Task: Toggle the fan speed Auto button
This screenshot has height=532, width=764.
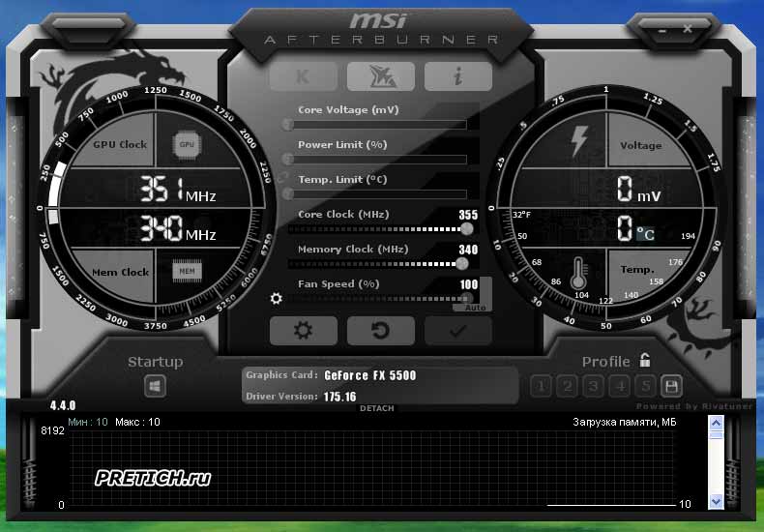Action: point(474,308)
